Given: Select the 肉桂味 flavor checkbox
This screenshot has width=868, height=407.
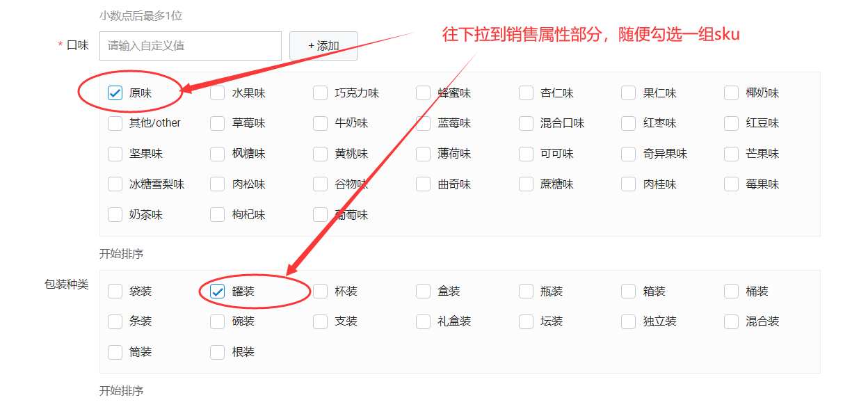Looking at the screenshot, I should (x=629, y=184).
